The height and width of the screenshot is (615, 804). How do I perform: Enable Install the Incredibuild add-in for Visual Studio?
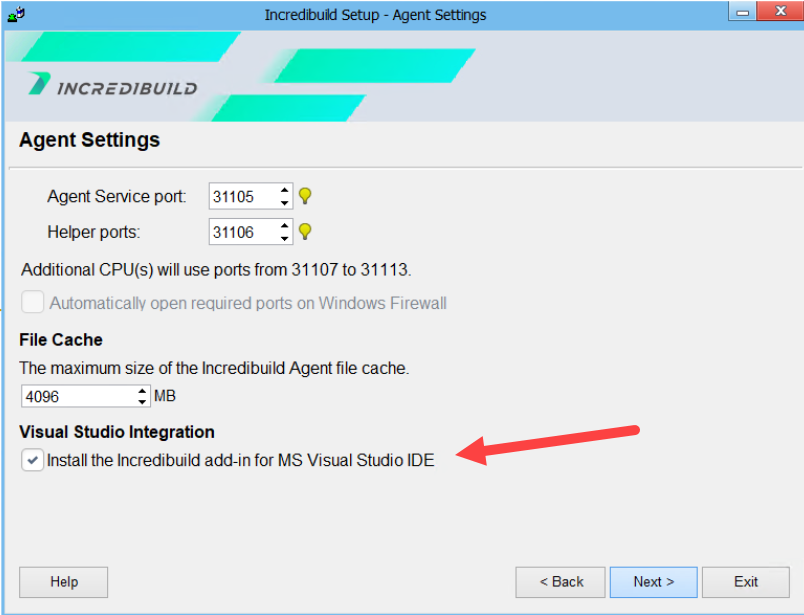[32, 460]
